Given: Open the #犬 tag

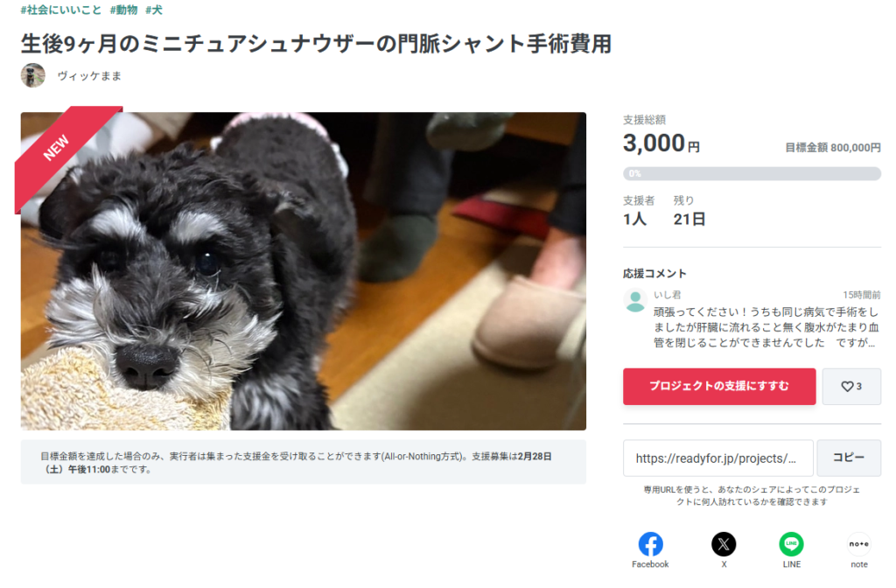Looking at the screenshot, I should coord(154,10).
